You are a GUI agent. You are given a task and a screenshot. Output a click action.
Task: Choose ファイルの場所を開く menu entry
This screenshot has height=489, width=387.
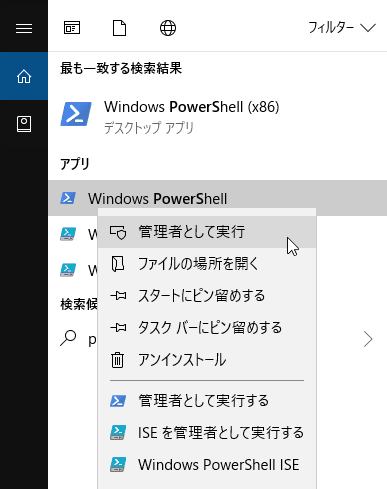207,264
